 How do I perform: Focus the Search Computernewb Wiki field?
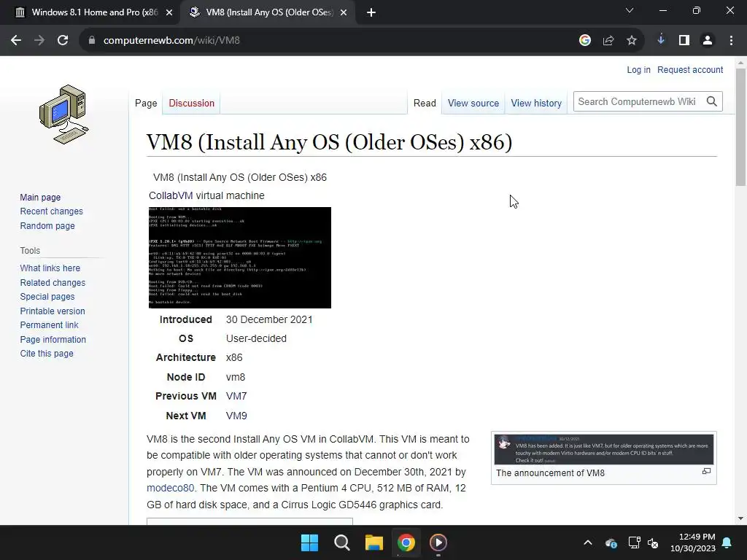click(638, 101)
